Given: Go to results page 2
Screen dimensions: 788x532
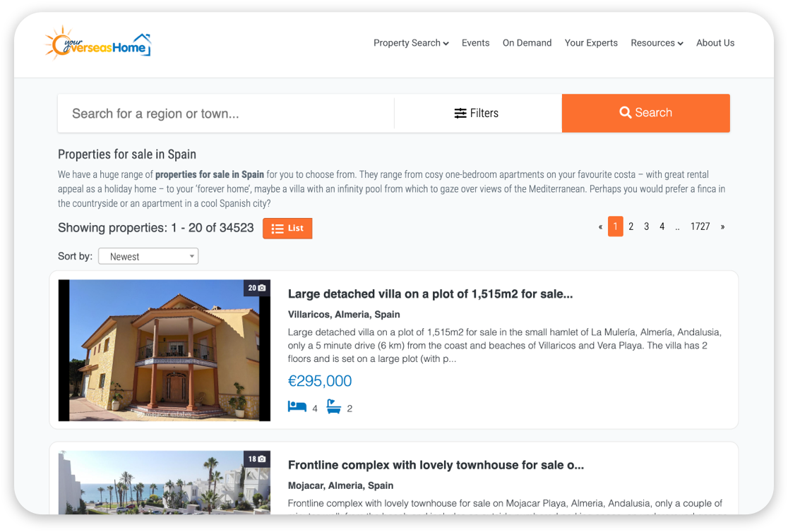Looking at the screenshot, I should 631,226.
